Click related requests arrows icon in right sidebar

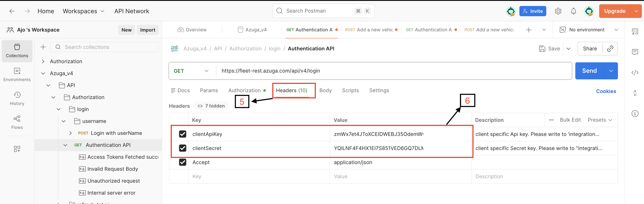click(635, 93)
